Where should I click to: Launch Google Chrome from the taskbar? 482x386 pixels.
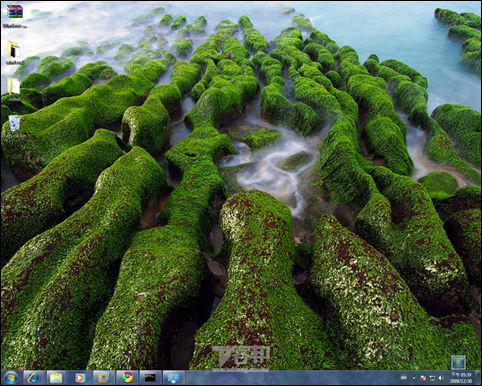pos(127,378)
